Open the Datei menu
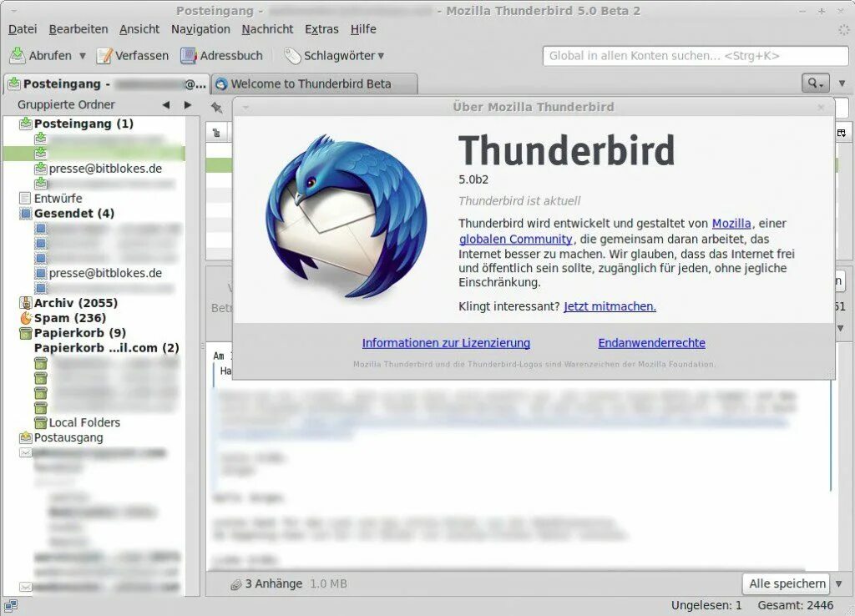855x616 pixels. click(23, 29)
